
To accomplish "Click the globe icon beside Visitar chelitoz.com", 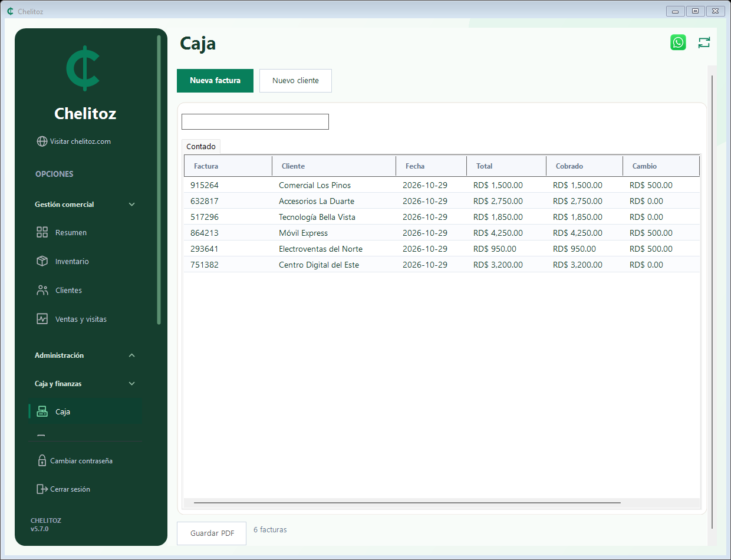I will 42,141.
